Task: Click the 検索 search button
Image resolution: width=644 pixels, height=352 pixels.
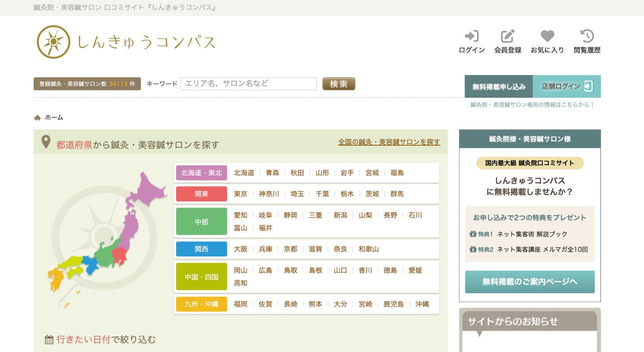Action: click(x=339, y=83)
